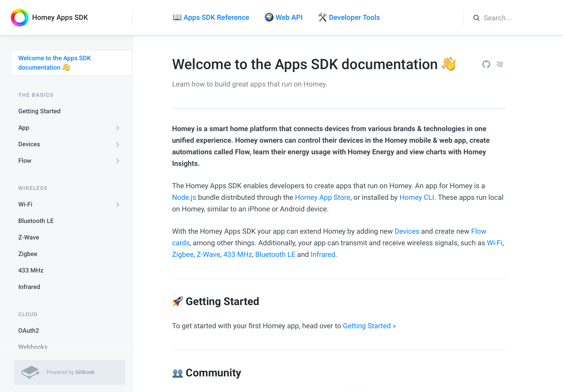Follow the Homey CLI link

pyautogui.click(x=417, y=198)
